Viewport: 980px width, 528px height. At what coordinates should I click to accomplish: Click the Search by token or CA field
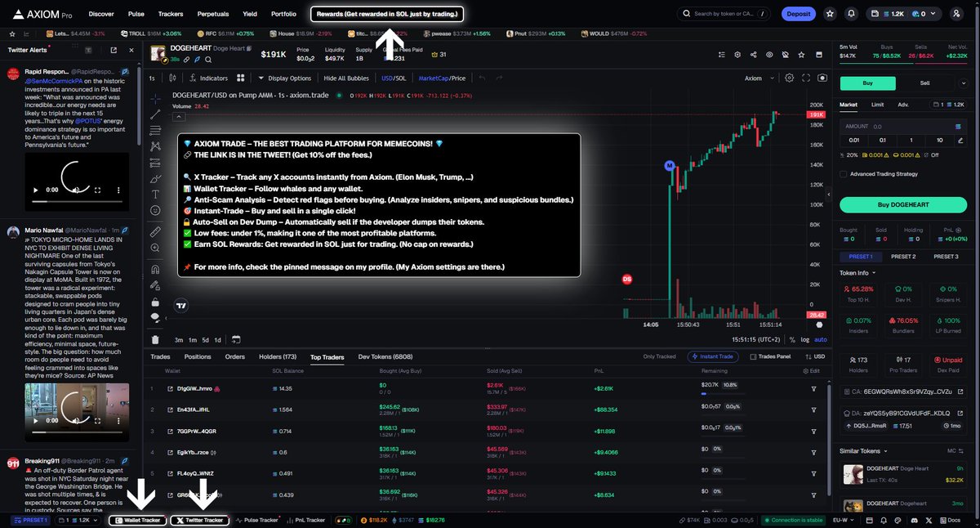724,14
